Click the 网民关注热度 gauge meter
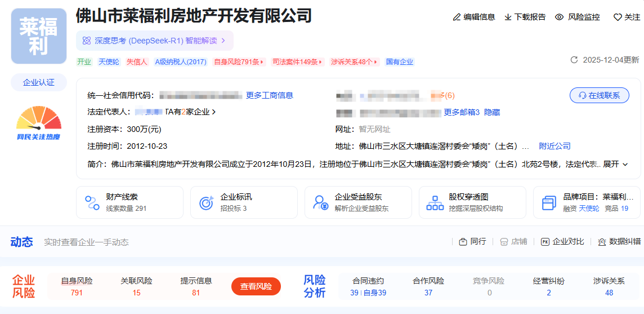644x314 pixels. coord(39,123)
